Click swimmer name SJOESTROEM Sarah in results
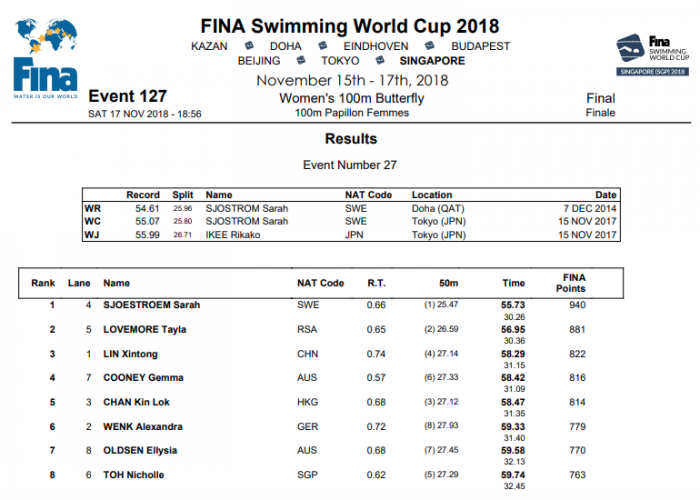This screenshot has height=500, width=700. pos(152,304)
